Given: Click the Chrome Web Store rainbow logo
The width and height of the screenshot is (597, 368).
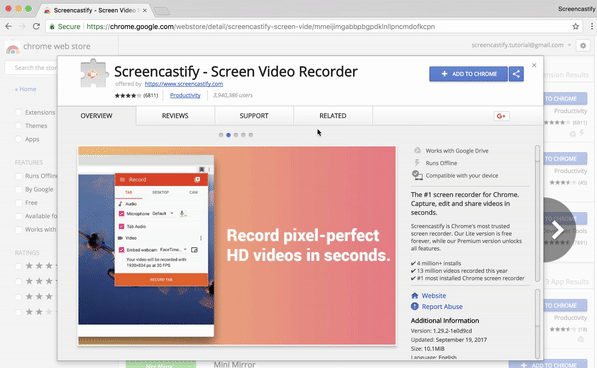Looking at the screenshot, I should click(x=13, y=49).
